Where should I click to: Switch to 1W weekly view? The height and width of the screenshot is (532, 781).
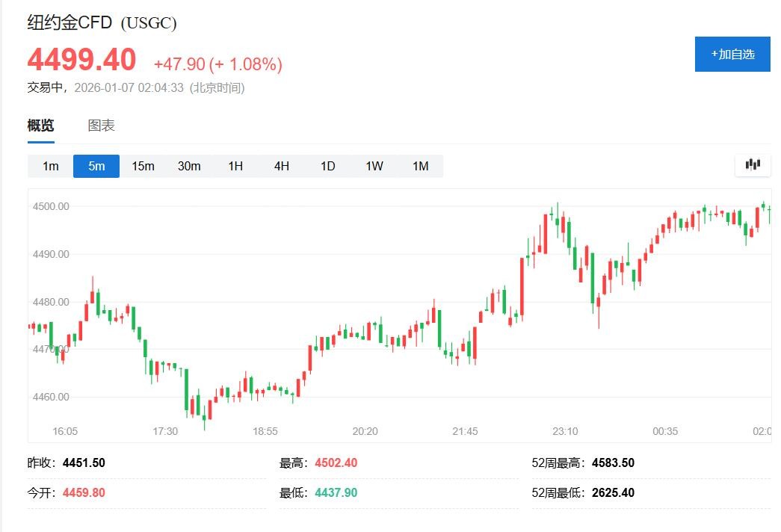[x=374, y=166]
